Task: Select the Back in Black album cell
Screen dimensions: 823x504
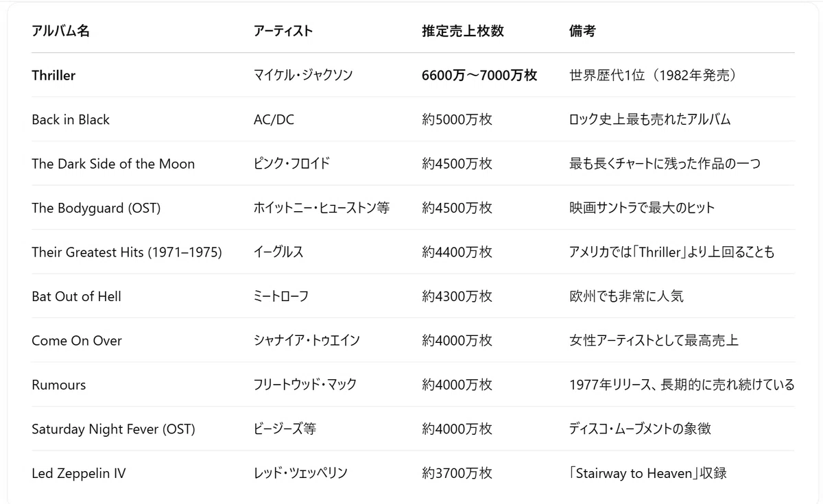Action: point(71,119)
